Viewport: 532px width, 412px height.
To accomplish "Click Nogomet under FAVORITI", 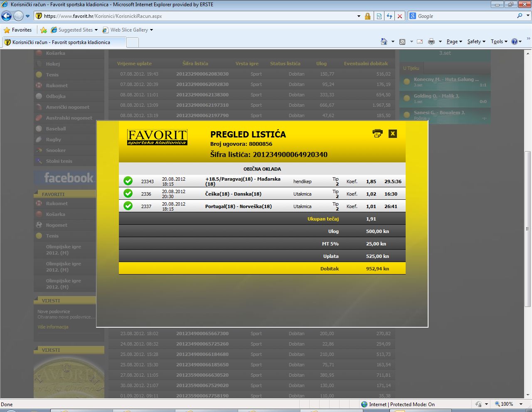I will (57, 225).
